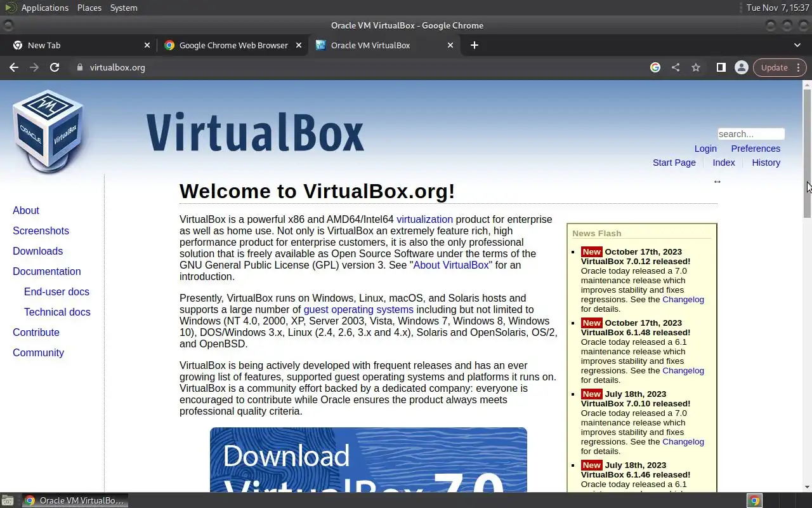Go to Start Page link
The height and width of the screenshot is (508, 812).
pos(674,163)
